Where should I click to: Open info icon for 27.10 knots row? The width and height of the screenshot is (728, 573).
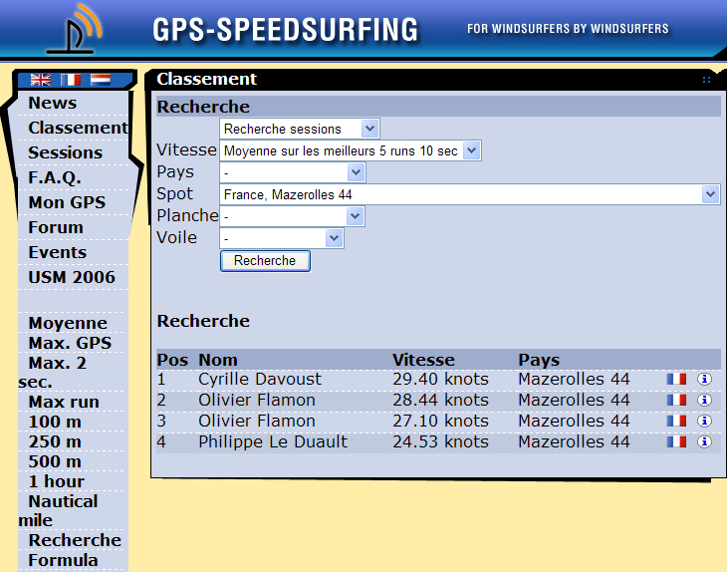click(704, 422)
